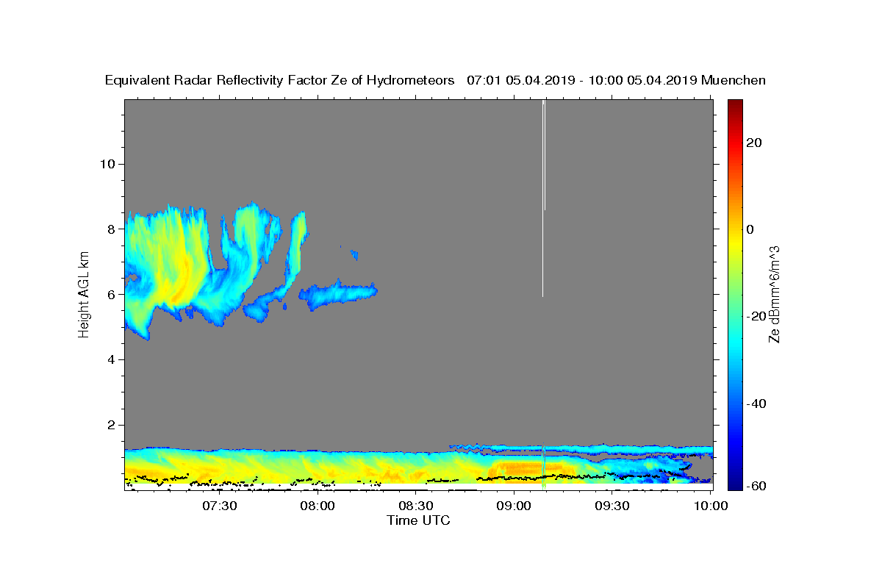Click the plot title text
Screen dimensions: 882x588
(435, 80)
